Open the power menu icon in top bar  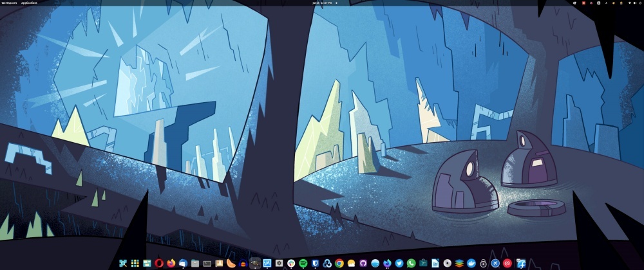640,3
